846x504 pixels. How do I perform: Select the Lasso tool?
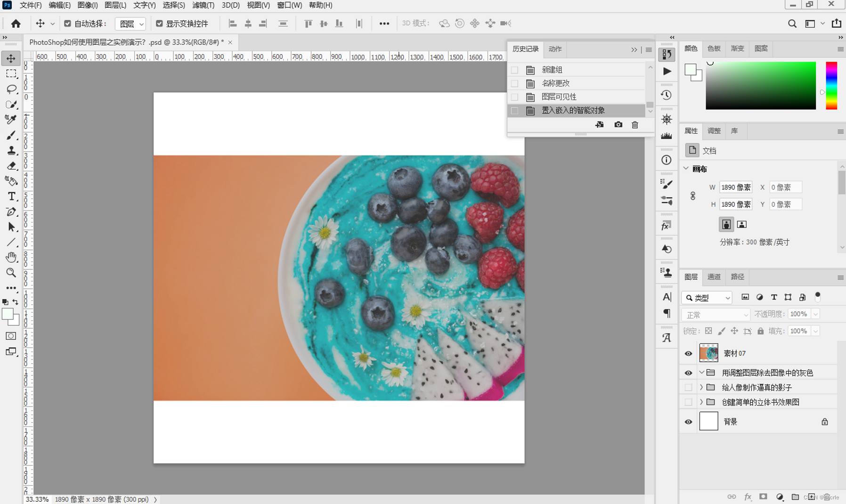pyautogui.click(x=11, y=89)
